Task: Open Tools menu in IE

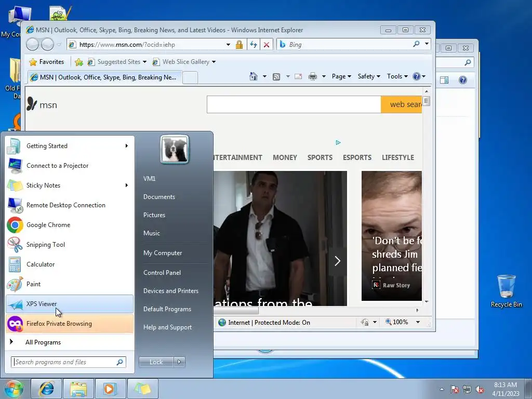Action: pyautogui.click(x=397, y=76)
